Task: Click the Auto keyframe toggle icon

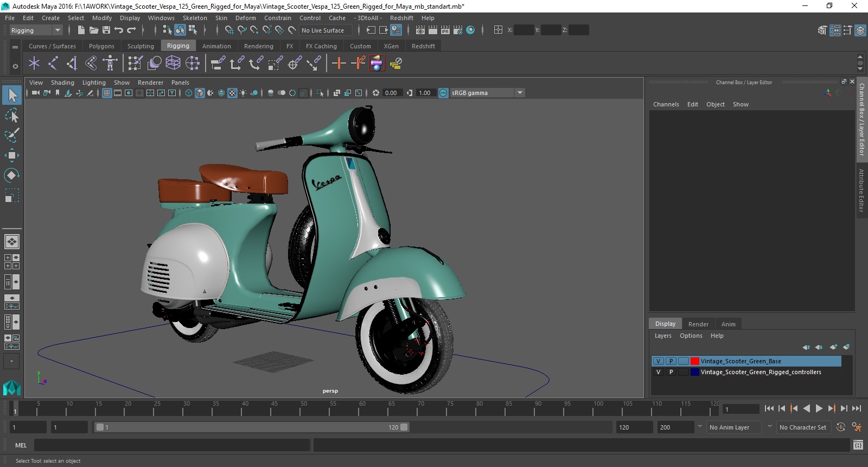Action: click(x=841, y=427)
